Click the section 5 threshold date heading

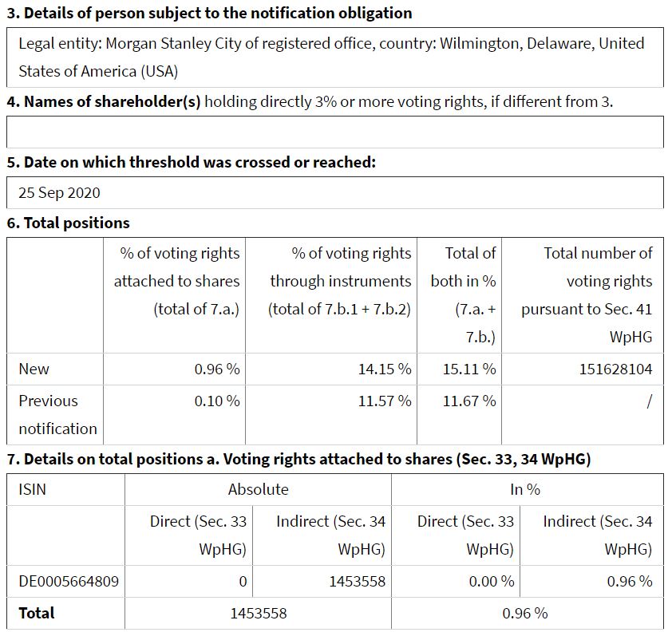click(191, 162)
